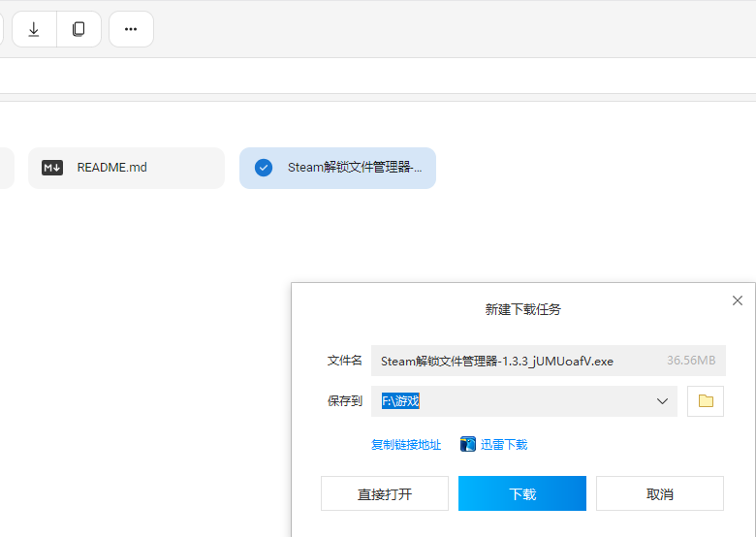Uncheck the blue checkmark on the Steam file
The height and width of the screenshot is (537, 756).
[x=264, y=168]
